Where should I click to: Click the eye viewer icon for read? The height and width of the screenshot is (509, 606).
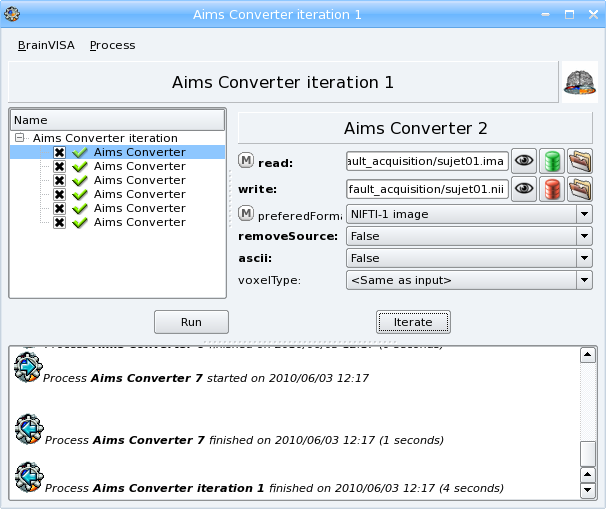pos(524,160)
